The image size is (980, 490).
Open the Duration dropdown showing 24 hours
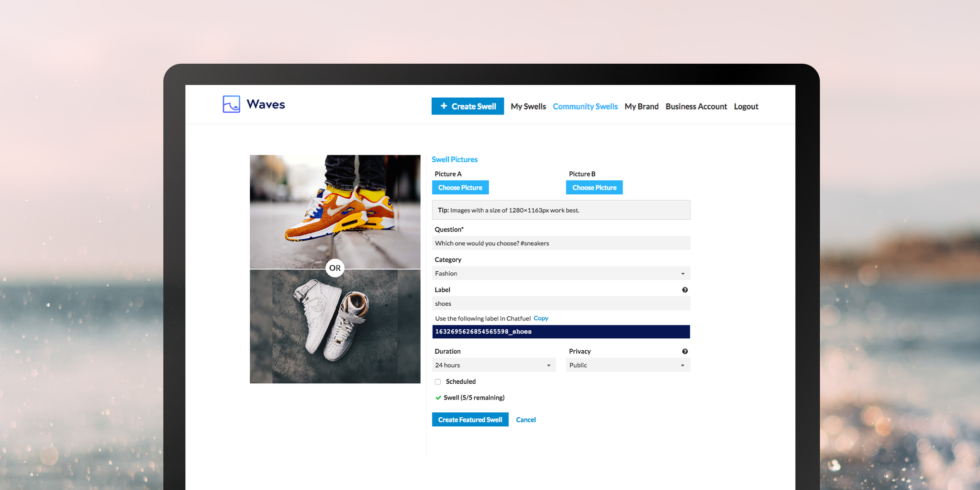(x=494, y=365)
